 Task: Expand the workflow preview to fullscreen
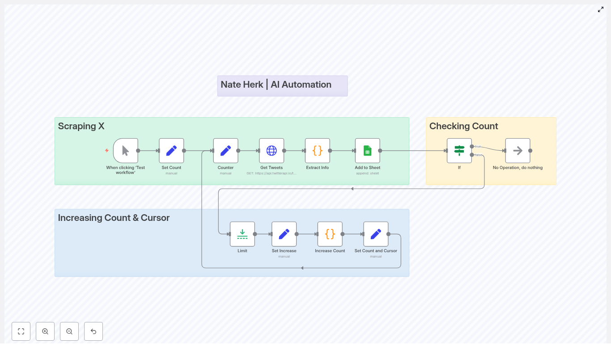[601, 9]
